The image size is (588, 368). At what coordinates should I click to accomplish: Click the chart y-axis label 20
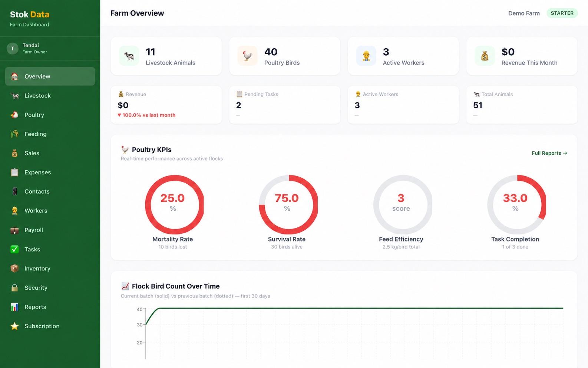click(x=139, y=343)
